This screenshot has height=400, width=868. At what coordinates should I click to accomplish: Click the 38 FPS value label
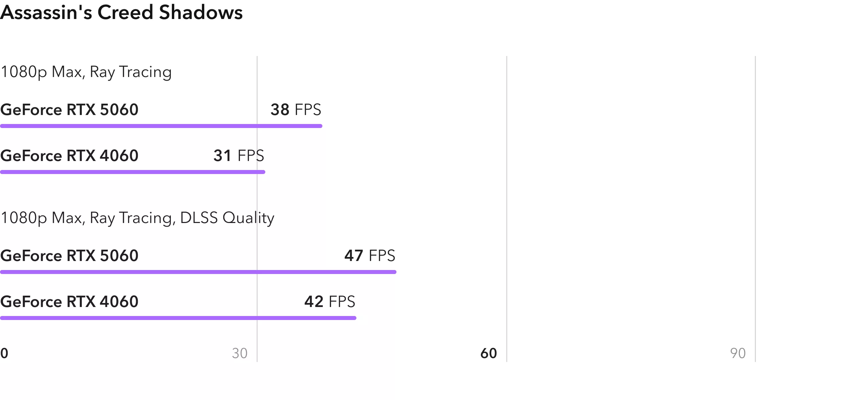click(296, 110)
